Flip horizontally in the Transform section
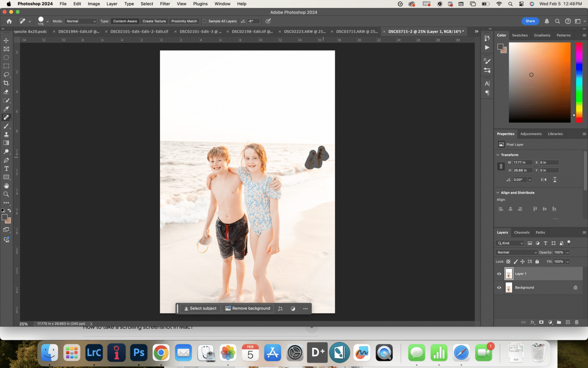The height and width of the screenshot is (368, 588). 544,179
